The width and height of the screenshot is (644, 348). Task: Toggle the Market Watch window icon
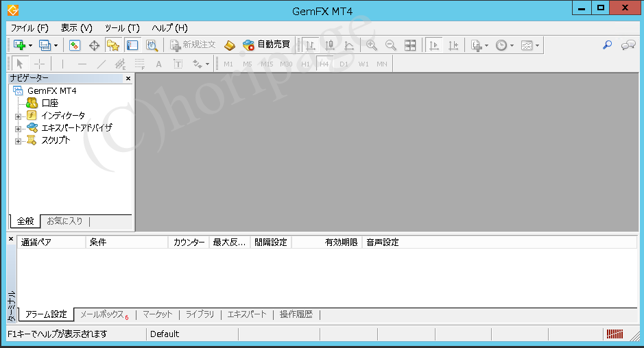pyautogui.click(x=75, y=45)
